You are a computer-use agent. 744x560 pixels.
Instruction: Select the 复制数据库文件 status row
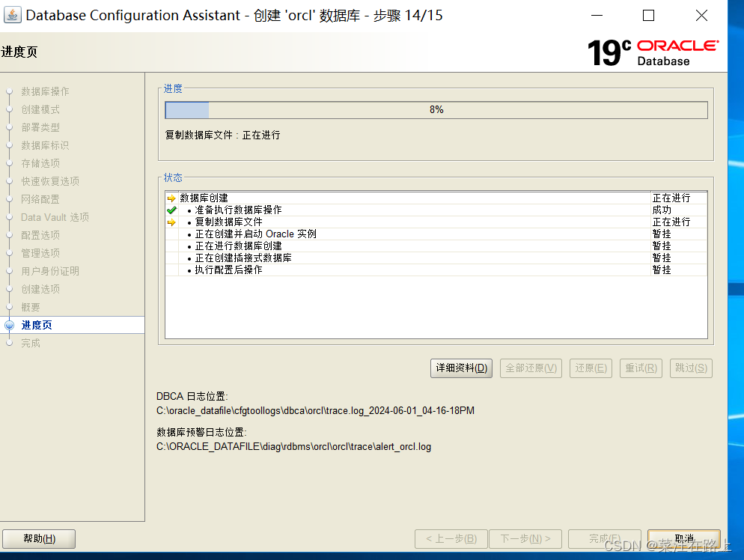(x=436, y=222)
